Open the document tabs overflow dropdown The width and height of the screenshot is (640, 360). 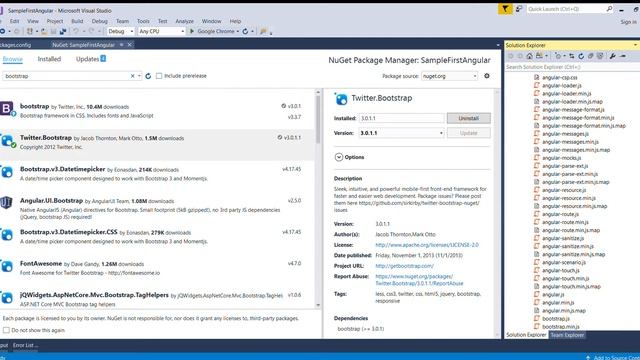(498, 45)
